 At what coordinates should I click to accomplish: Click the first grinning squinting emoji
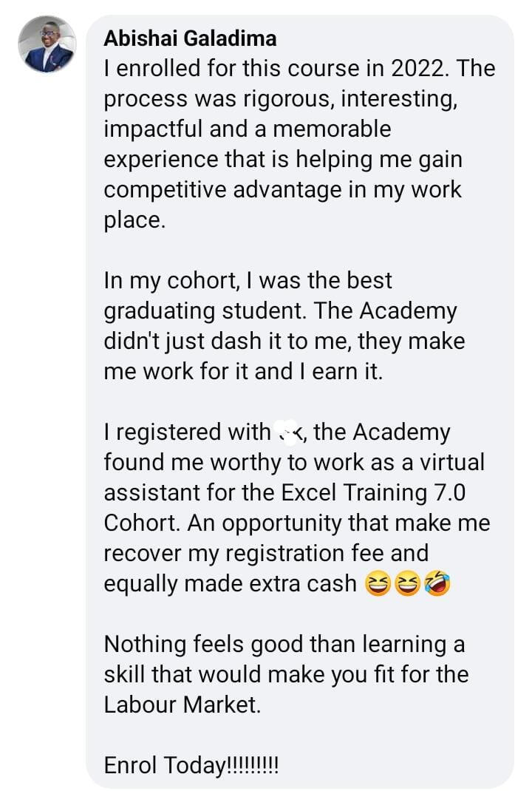coord(378,584)
